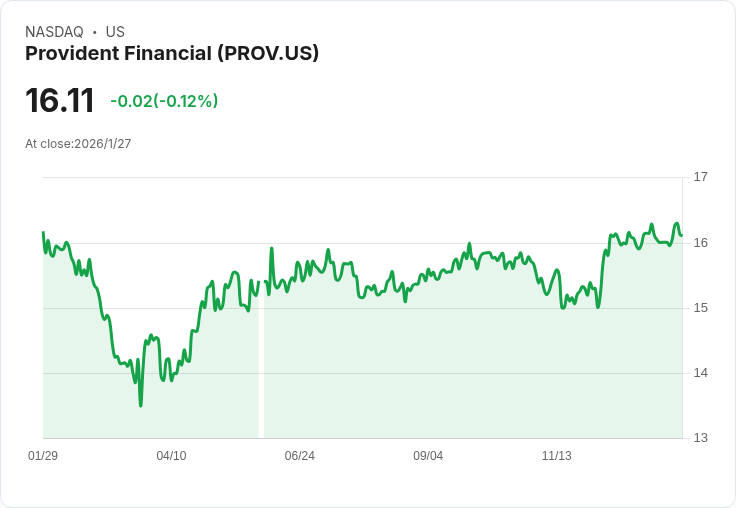Screen dimensions: 736x508
Task: Click the -0.02(-0.12%) change value
Action: tap(164, 101)
